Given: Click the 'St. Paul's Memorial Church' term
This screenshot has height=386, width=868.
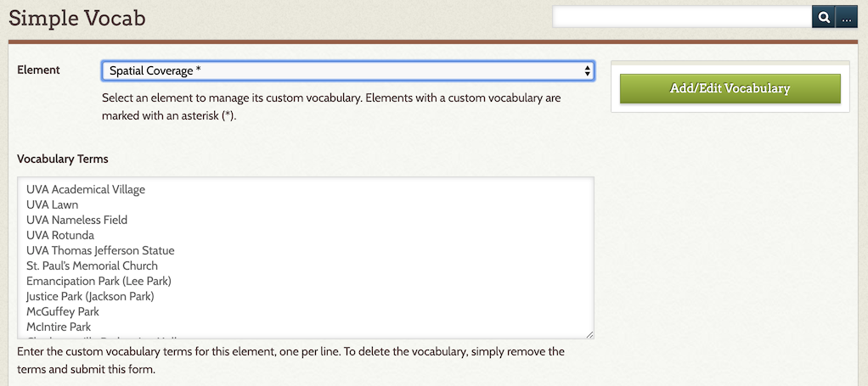Looking at the screenshot, I should (x=92, y=266).
